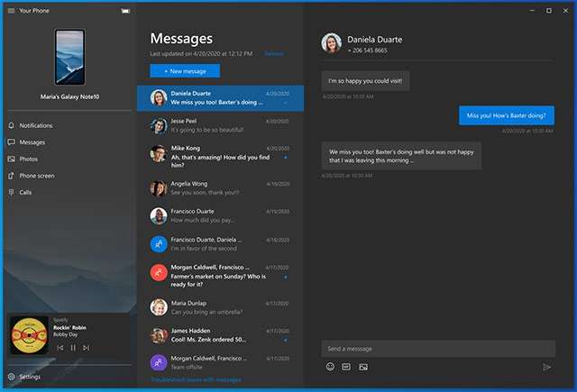Click the blue group avatar icon

tap(159, 244)
